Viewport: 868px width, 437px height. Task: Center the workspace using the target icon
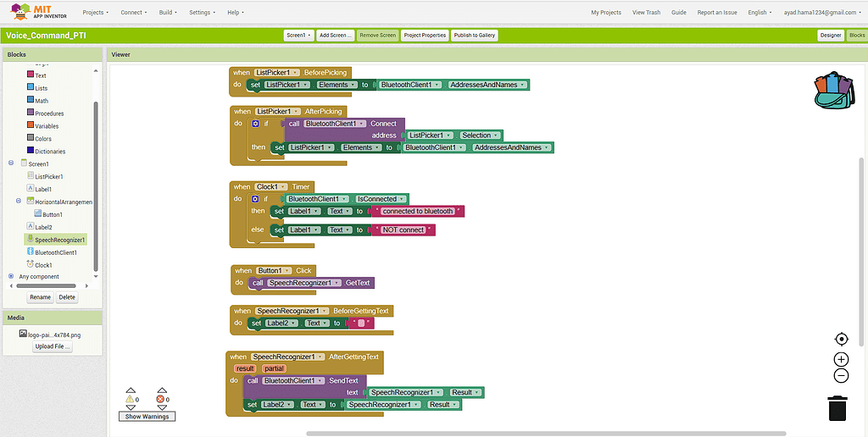click(841, 339)
